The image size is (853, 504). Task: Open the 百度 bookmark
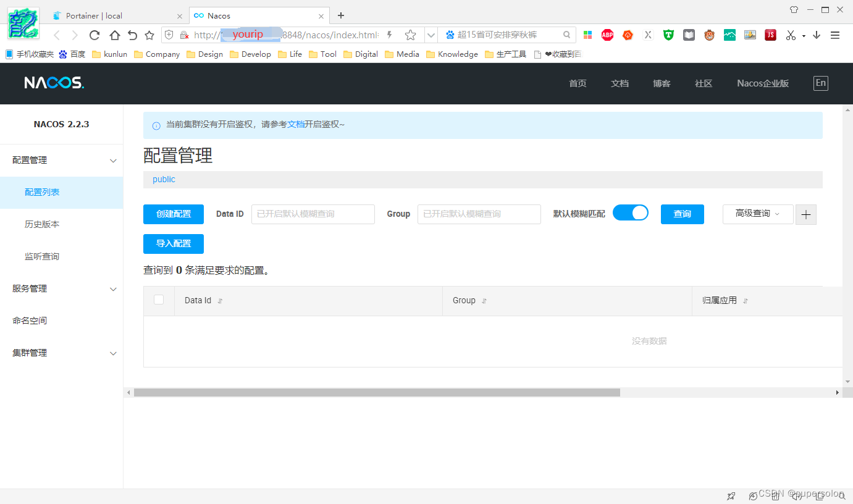[x=72, y=54]
